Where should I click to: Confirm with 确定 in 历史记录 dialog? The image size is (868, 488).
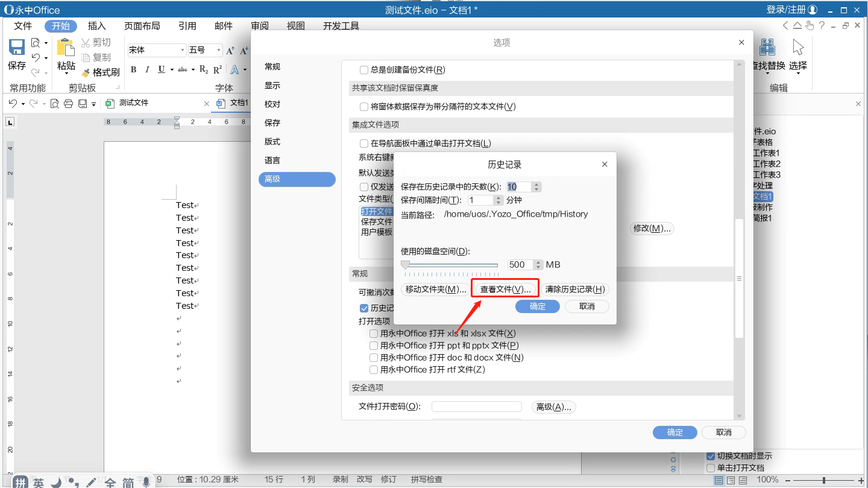[x=538, y=306]
